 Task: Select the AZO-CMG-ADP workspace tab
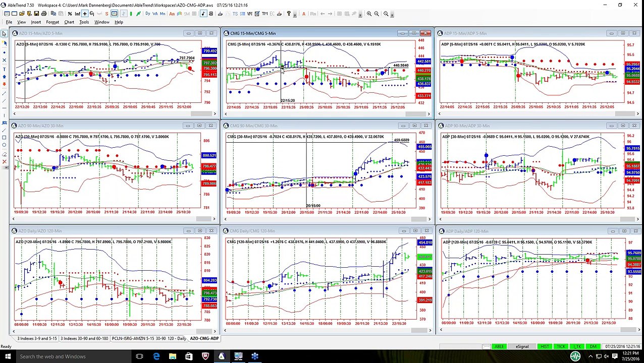[204, 338]
